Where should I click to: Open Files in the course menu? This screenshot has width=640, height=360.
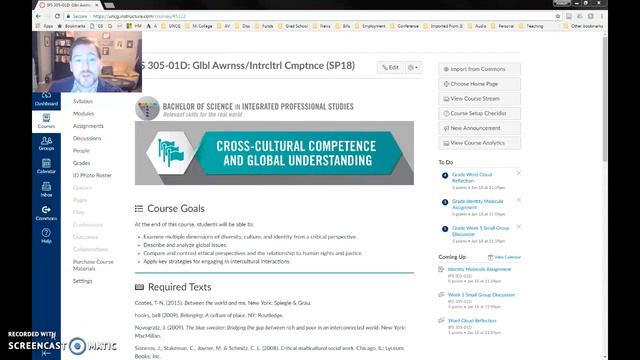coord(79,212)
